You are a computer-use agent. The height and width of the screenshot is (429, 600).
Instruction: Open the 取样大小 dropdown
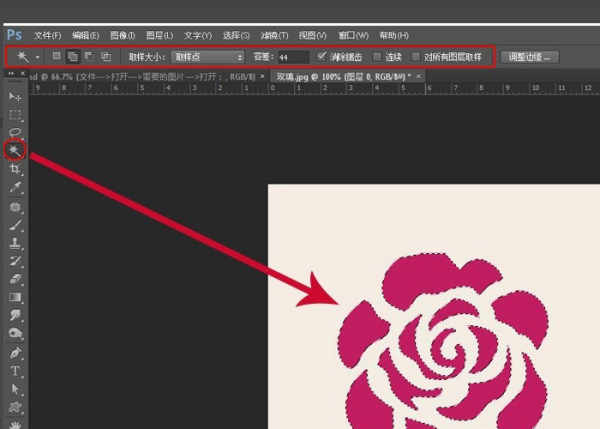(207, 57)
